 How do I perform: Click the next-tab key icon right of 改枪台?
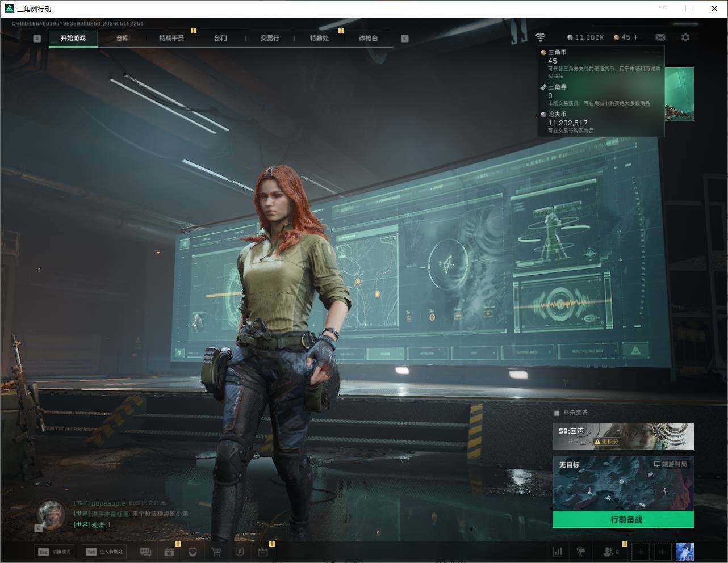[404, 39]
